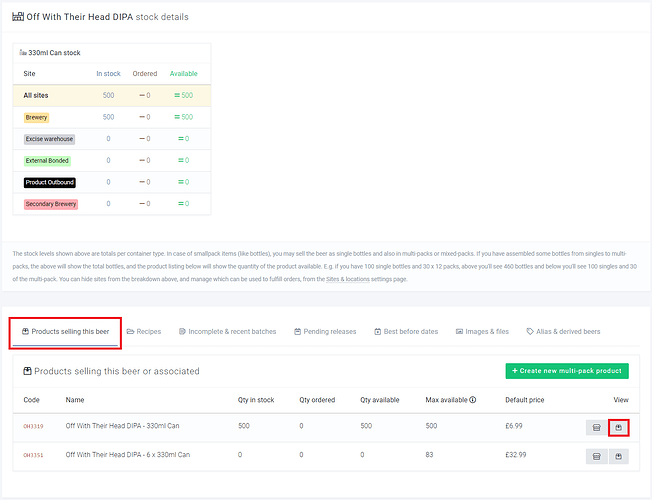
Task: Open stock icon button for OH3319 row
Action: (597, 427)
